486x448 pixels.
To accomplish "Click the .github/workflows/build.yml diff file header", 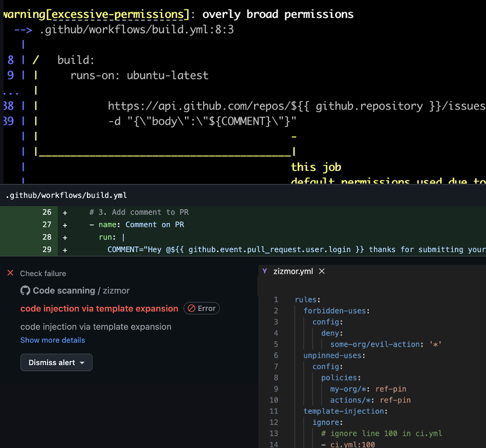I will [x=66, y=195].
